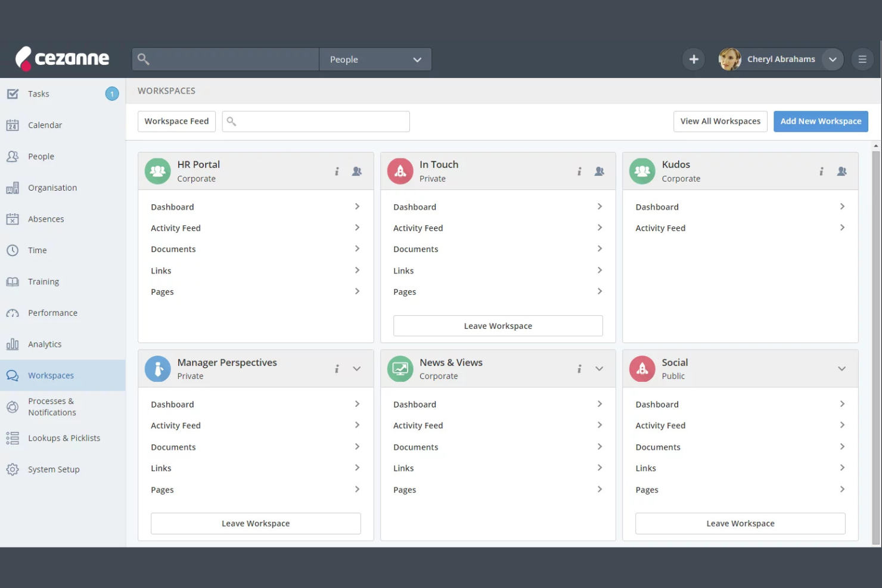Leave the In Touch workspace
This screenshot has height=588, width=882.
498,326
